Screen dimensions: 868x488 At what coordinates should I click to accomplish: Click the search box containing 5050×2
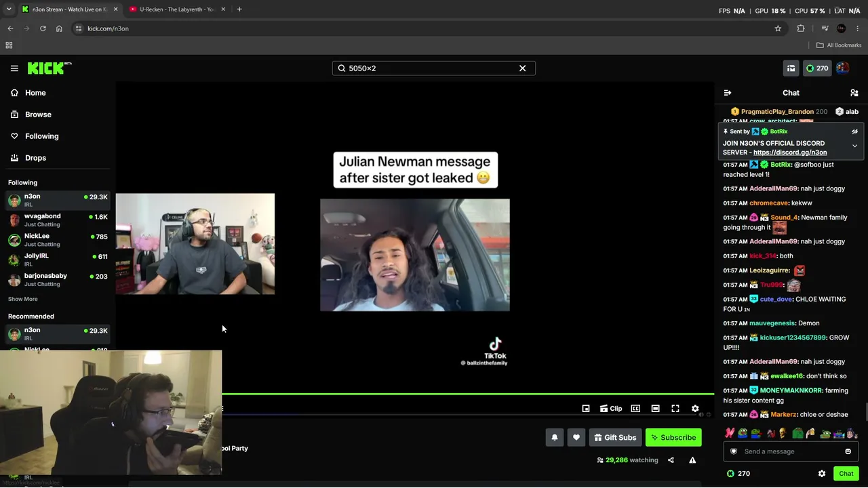pos(433,68)
